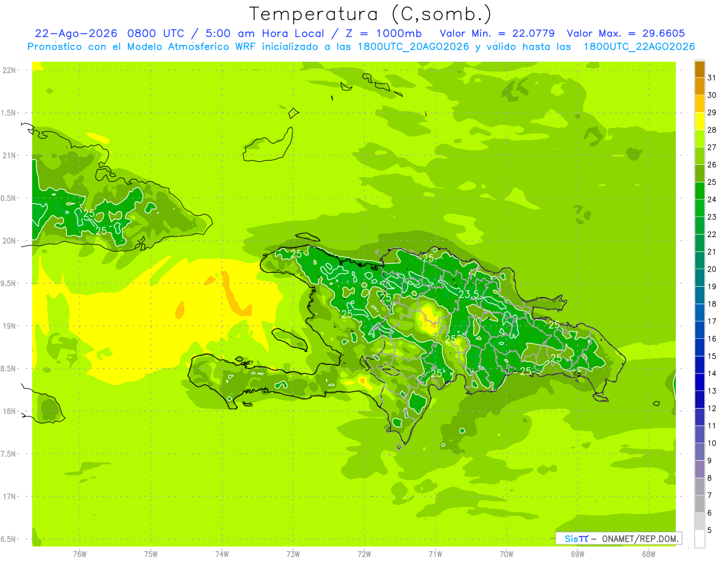The width and height of the screenshot is (728, 562).
Task: Pick the lime legend swatch between 27 and 28
Action: click(699, 138)
